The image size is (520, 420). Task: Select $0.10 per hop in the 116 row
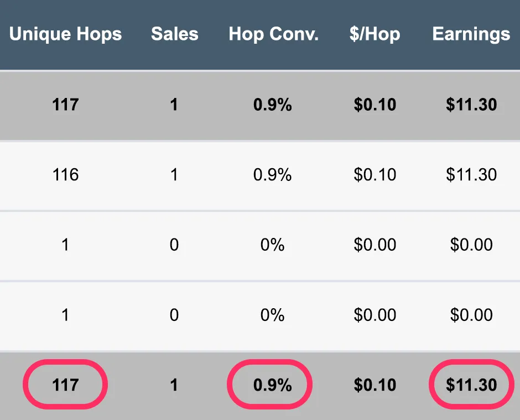click(375, 174)
